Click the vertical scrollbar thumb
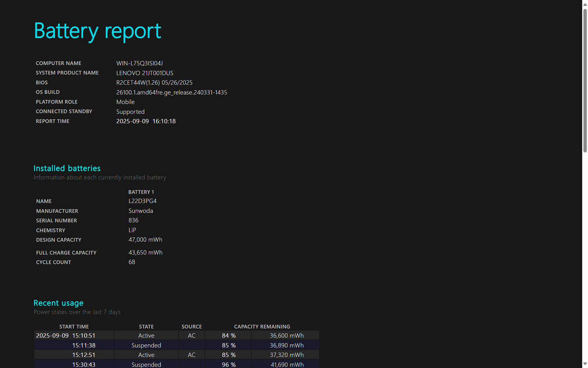588x368 pixels. pyautogui.click(x=585, y=80)
